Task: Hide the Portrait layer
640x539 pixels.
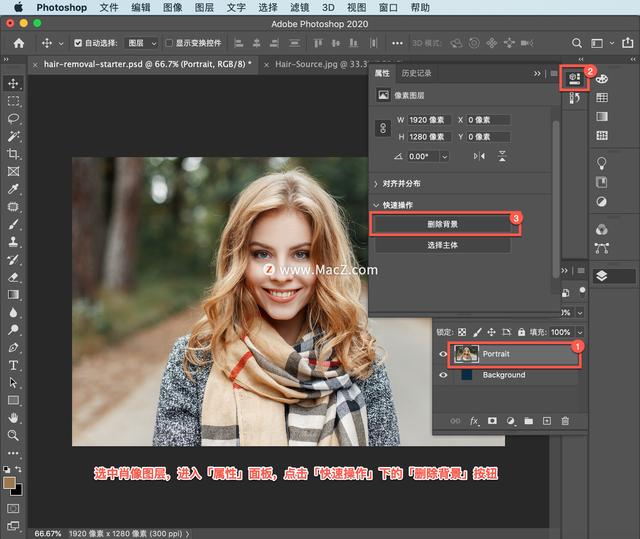Action: pos(444,353)
